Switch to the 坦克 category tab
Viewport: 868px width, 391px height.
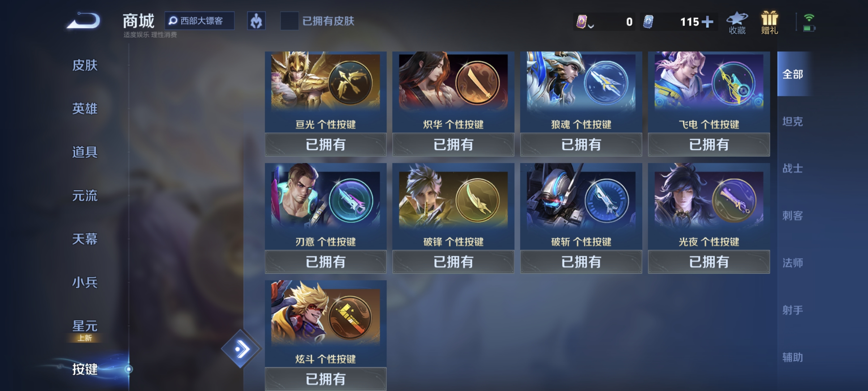793,121
